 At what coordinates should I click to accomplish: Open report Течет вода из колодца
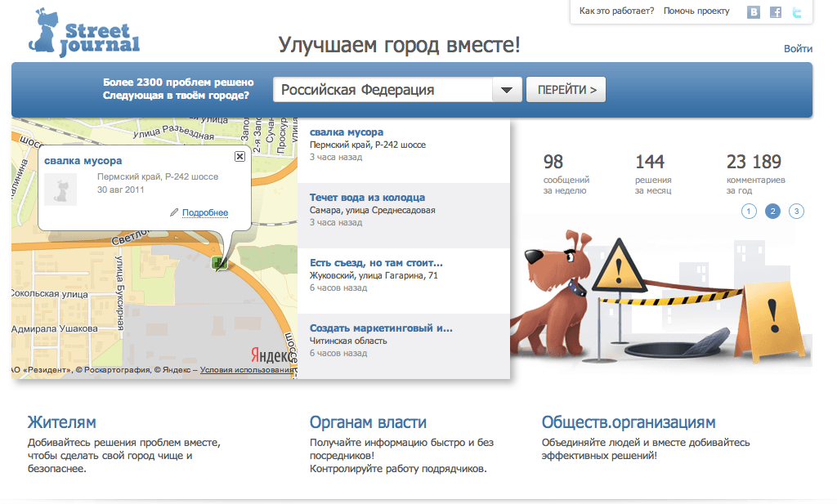click(x=367, y=197)
